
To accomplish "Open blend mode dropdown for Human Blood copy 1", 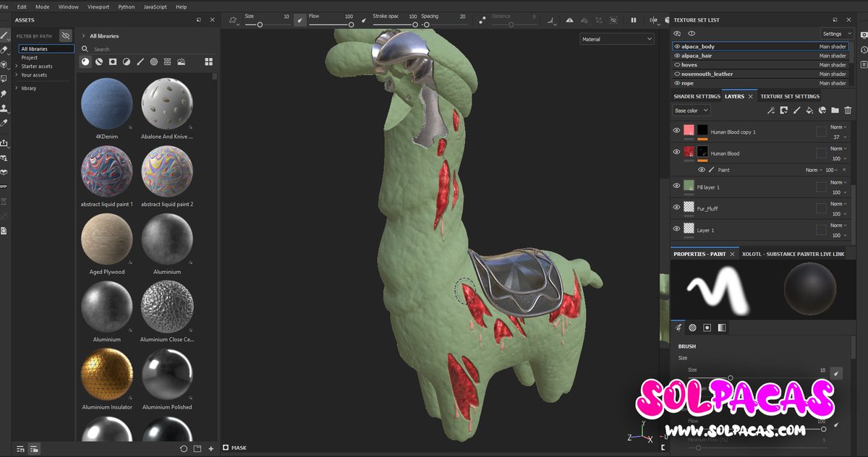I will (x=838, y=127).
